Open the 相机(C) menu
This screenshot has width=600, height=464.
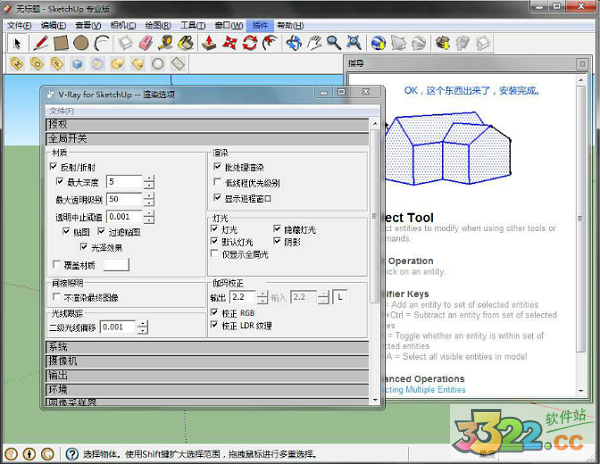[x=123, y=26]
